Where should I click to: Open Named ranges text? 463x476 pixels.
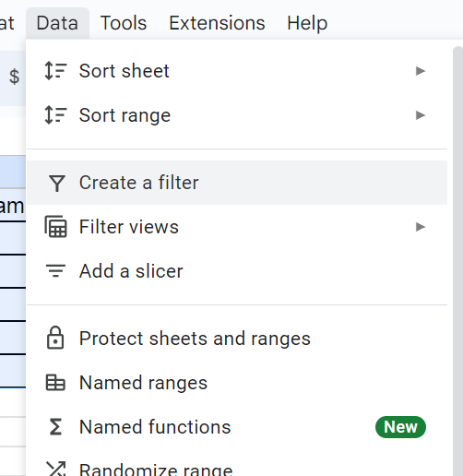click(143, 383)
